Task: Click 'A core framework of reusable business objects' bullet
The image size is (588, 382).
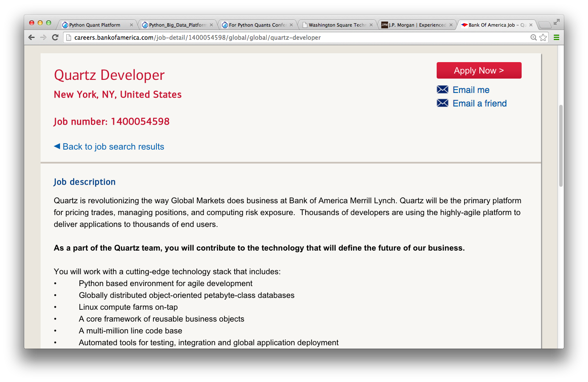Action: tap(161, 319)
